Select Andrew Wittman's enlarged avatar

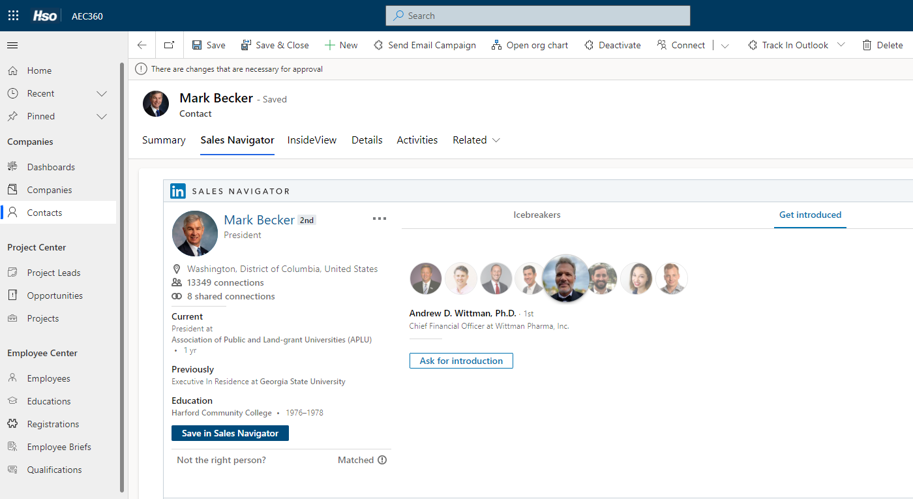coord(565,278)
